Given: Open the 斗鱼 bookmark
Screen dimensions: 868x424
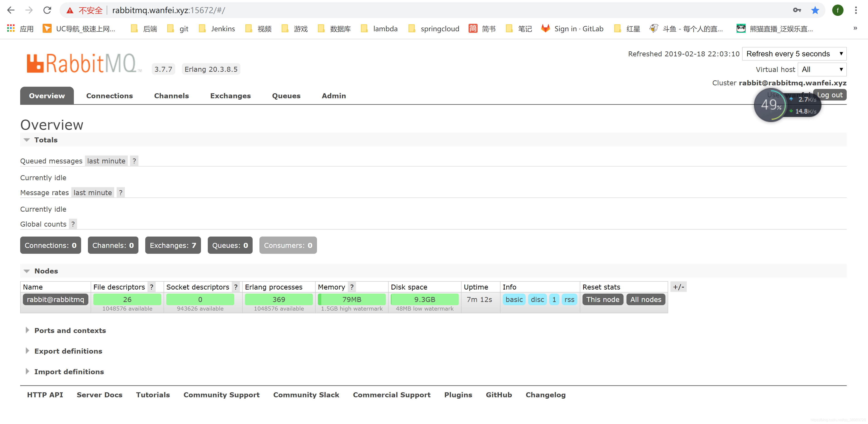Looking at the screenshot, I should point(686,29).
